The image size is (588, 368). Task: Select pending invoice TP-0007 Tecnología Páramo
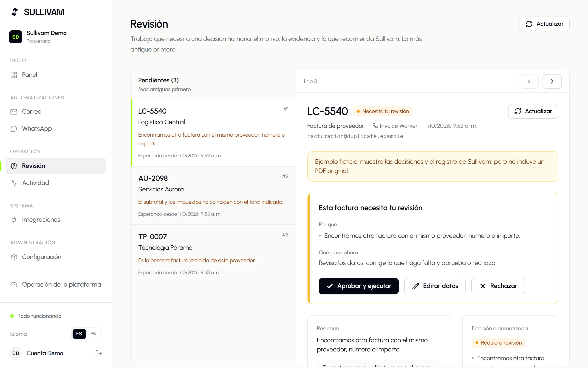tap(213, 254)
